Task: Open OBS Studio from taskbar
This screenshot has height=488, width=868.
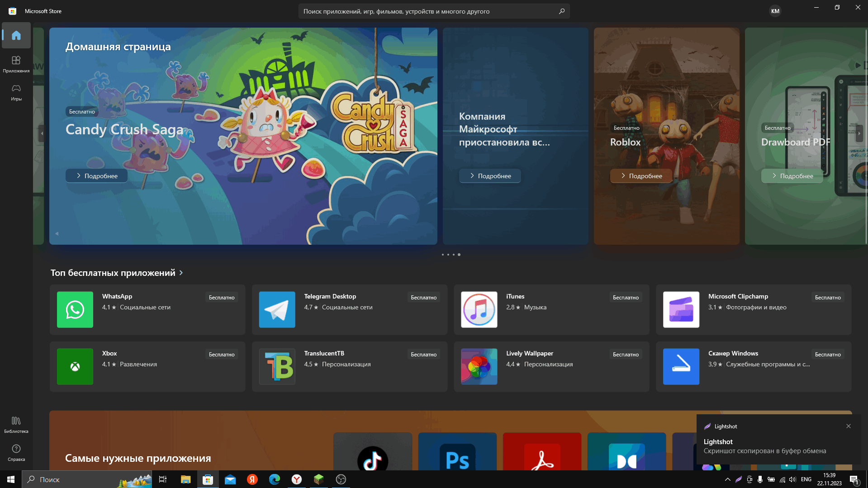Action: (x=341, y=479)
